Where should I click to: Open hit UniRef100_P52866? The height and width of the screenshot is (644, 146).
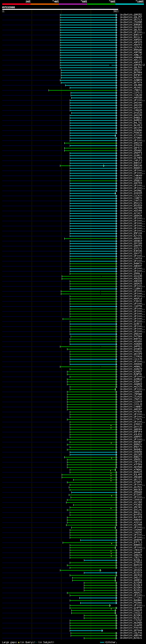click(x=131, y=603)
